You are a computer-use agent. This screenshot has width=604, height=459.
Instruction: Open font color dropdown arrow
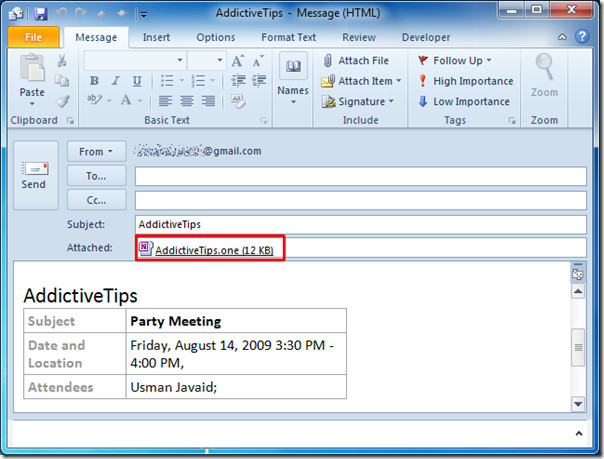click(140, 101)
